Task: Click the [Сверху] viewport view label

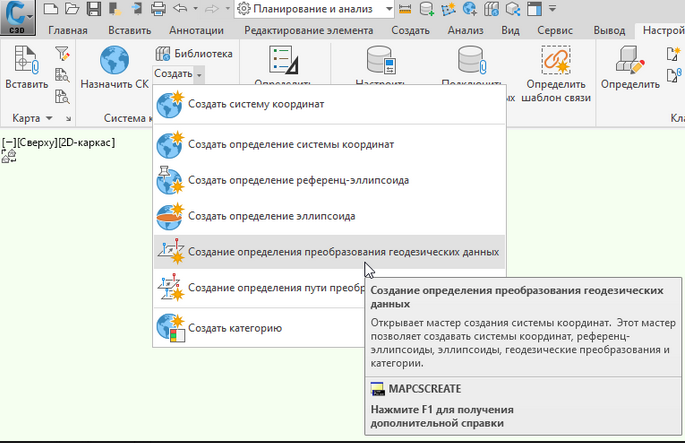Action: click(x=34, y=143)
